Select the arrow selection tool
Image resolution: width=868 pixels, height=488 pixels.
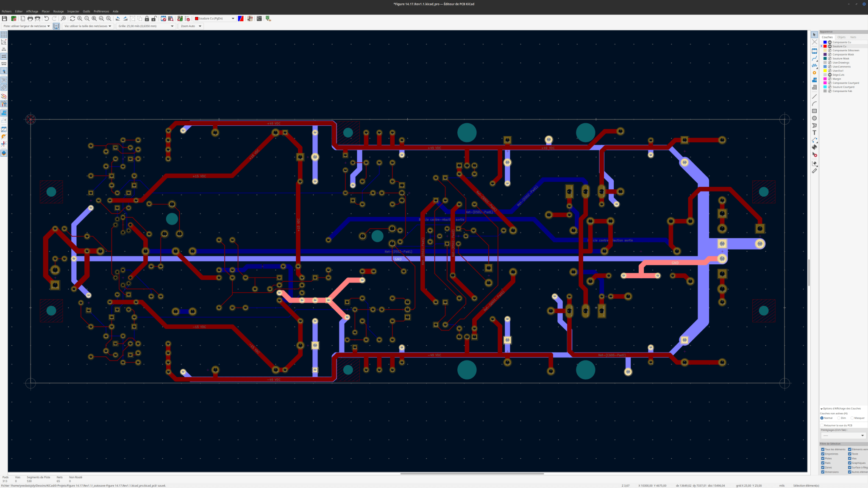click(x=814, y=35)
